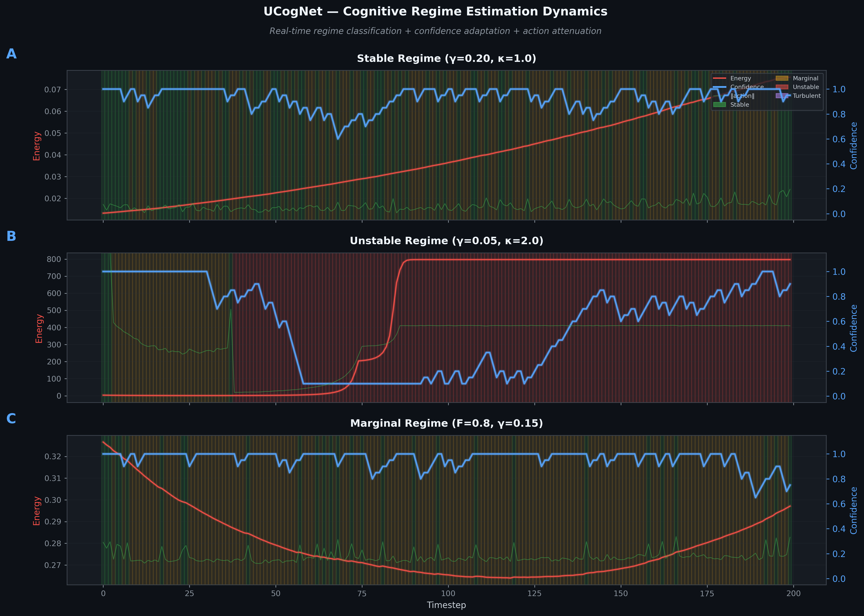Image resolution: width=864 pixels, height=616 pixels.
Task: Select the 'Marginal' legend label
Action: [x=805, y=78]
